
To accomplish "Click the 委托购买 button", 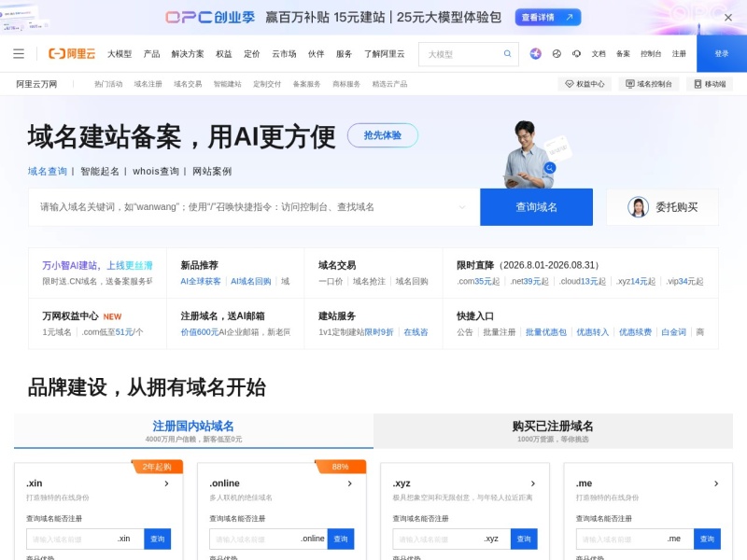I will pos(662,207).
